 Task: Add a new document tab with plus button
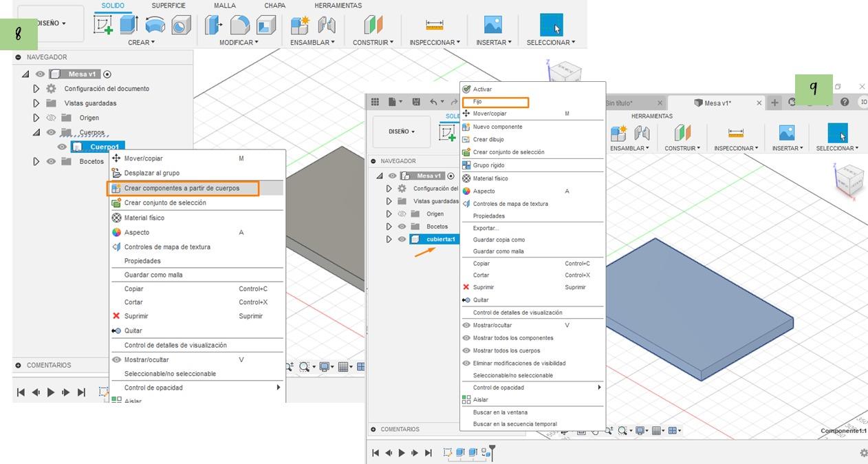click(774, 103)
